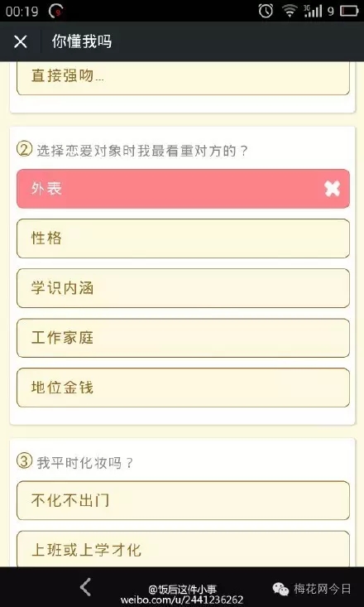The image size is (364, 607).
Task: Select the 学识内涵 answer option
Action: [x=183, y=288]
